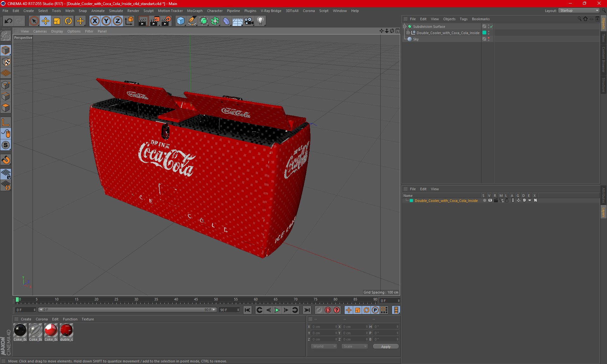Toggle layer visibility eye icon
Image resolution: width=607 pixels, height=364 pixels.
click(490, 200)
